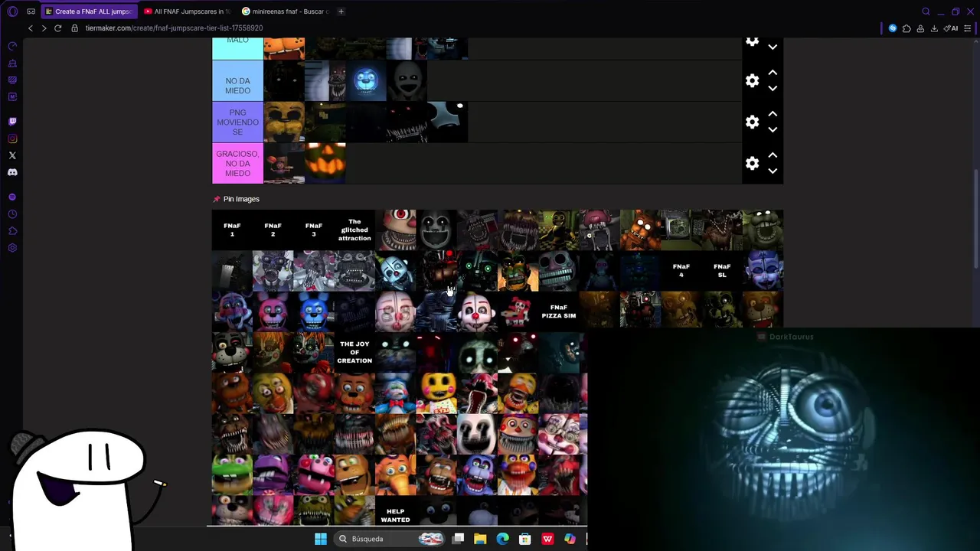Open Microsoft Store from the taskbar
The height and width of the screenshot is (551, 980).
tap(524, 539)
